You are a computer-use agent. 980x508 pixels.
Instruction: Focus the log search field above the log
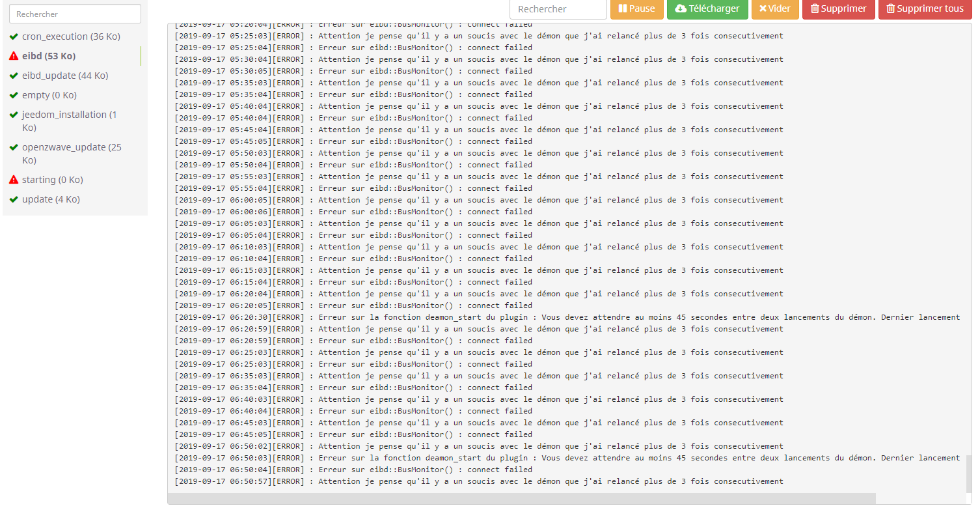tap(558, 8)
